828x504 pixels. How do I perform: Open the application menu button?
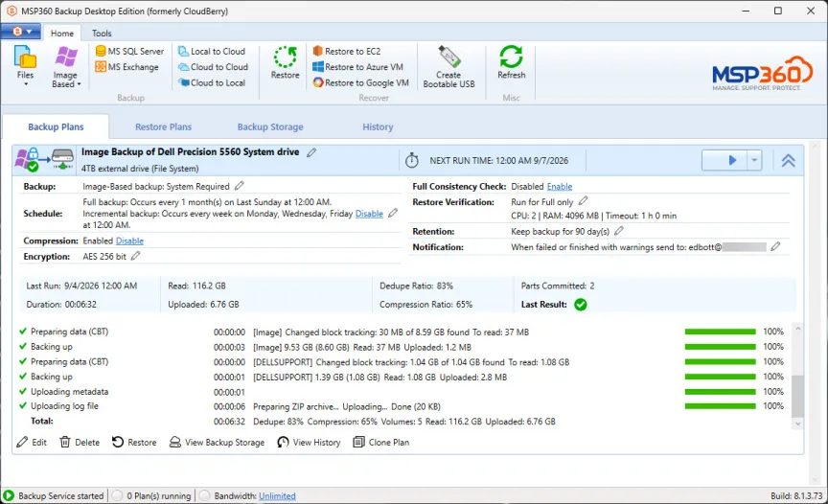[20, 32]
